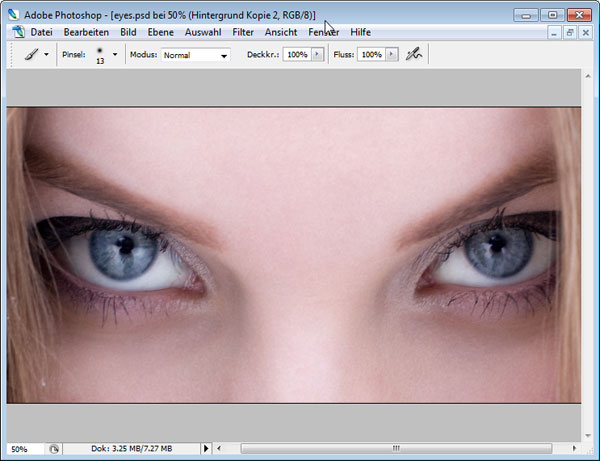This screenshot has width=600, height=461.
Task: Click the 50% zoom level field
Action: click(22, 448)
